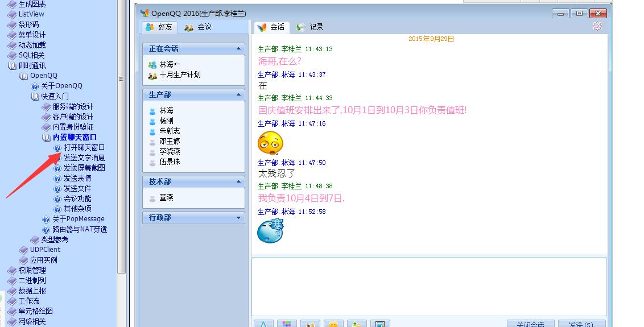Click the send file folder toolbar button
The image size is (644, 327).
click(x=357, y=323)
